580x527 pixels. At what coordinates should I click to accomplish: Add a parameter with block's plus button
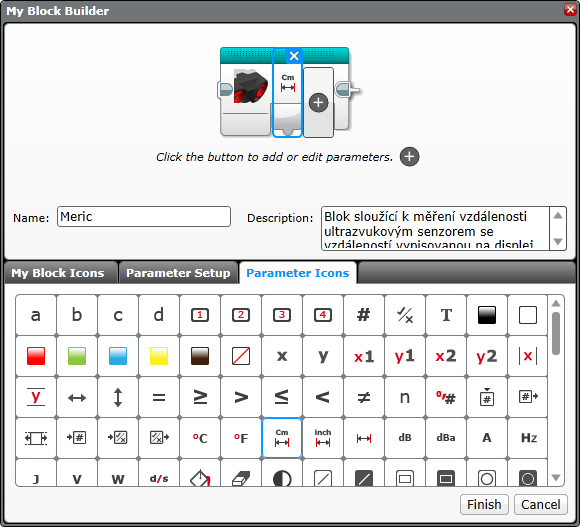pyautogui.click(x=318, y=102)
